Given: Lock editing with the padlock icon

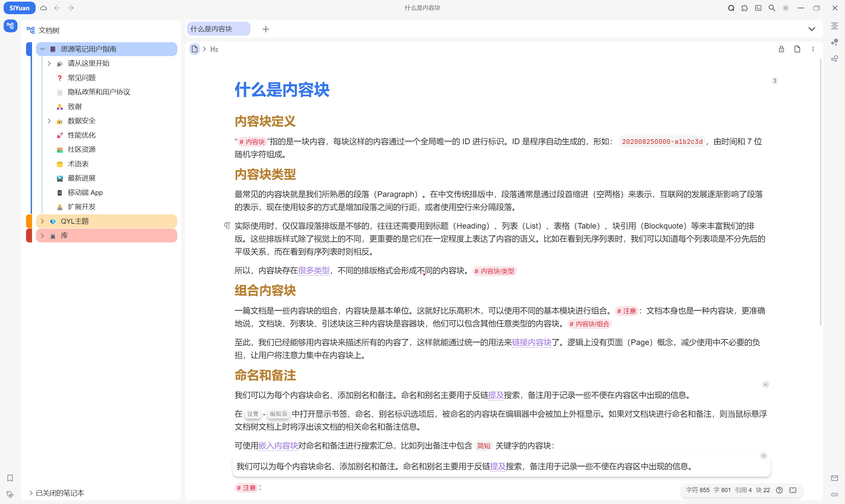Looking at the screenshot, I should pos(781,49).
